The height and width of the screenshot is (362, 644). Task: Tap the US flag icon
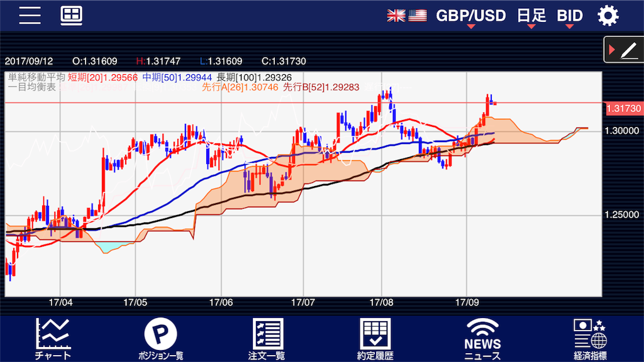point(418,16)
